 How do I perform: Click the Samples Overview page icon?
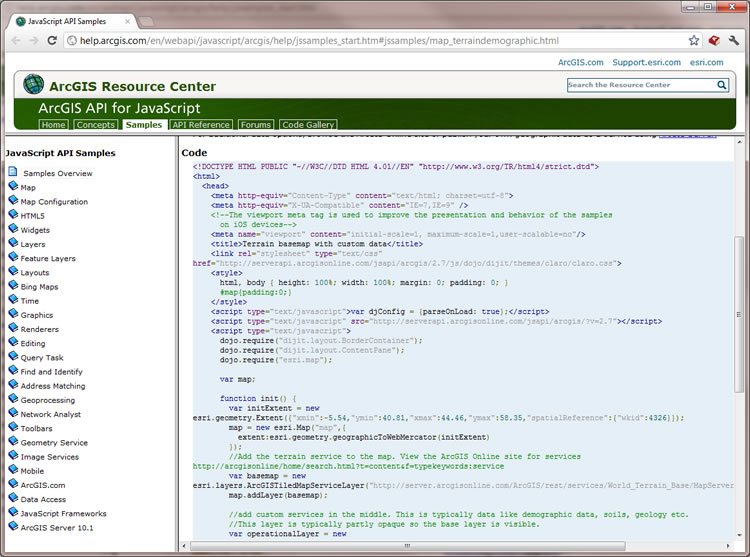pyautogui.click(x=13, y=172)
